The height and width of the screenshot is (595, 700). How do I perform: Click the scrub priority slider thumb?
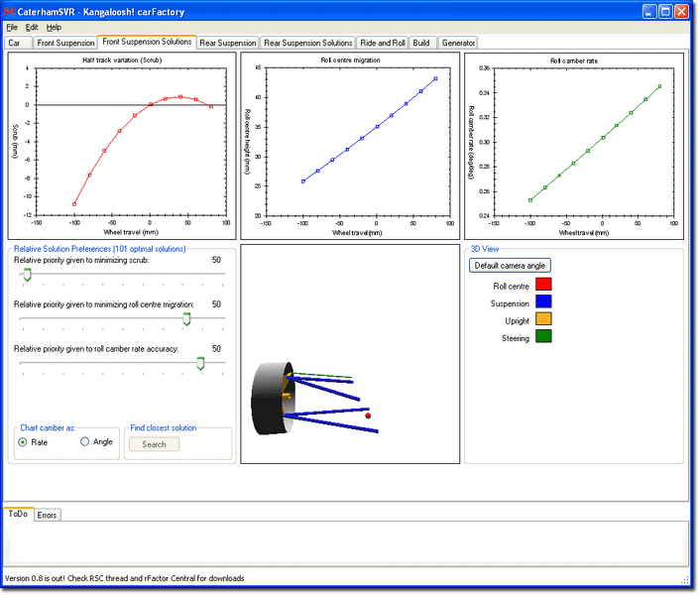point(27,275)
